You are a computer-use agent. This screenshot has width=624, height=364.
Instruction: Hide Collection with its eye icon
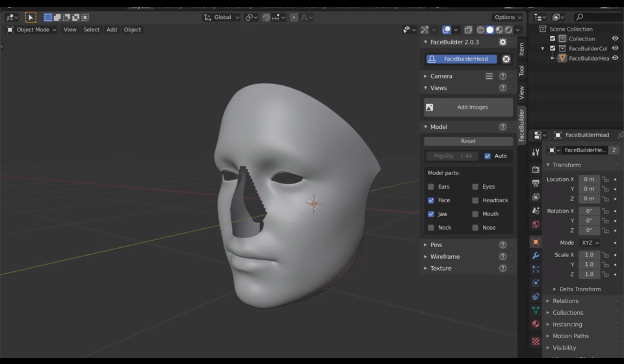[x=615, y=38]
